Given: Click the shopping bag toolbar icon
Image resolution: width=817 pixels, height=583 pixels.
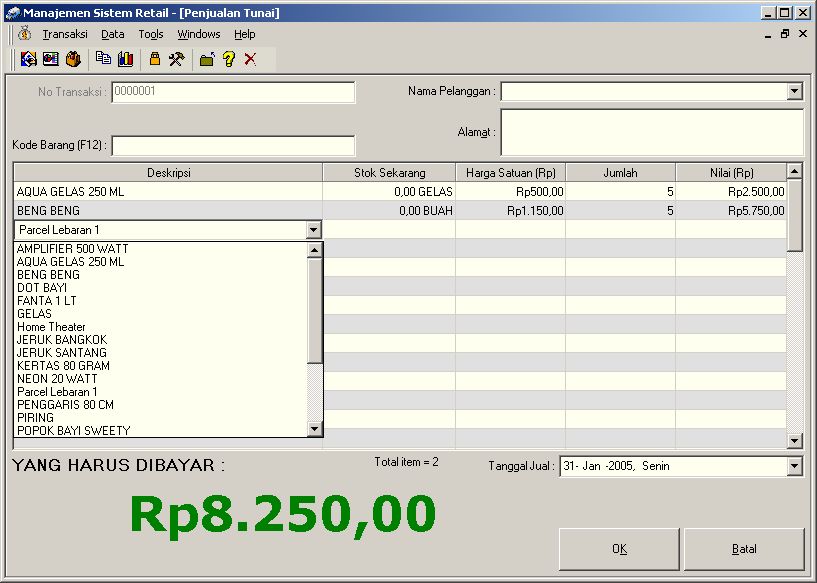Looking at the screenshot, I should [x=73, y=59].
